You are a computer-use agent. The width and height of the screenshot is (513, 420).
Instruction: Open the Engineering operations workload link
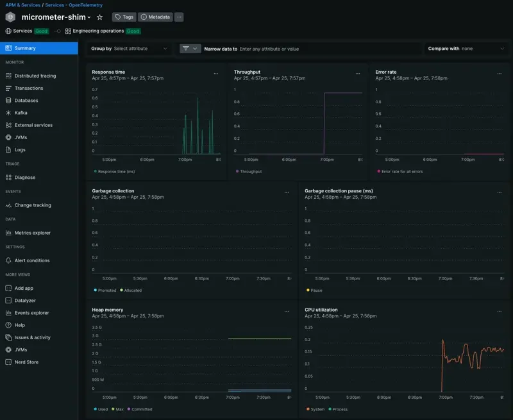tap(103, 31)
